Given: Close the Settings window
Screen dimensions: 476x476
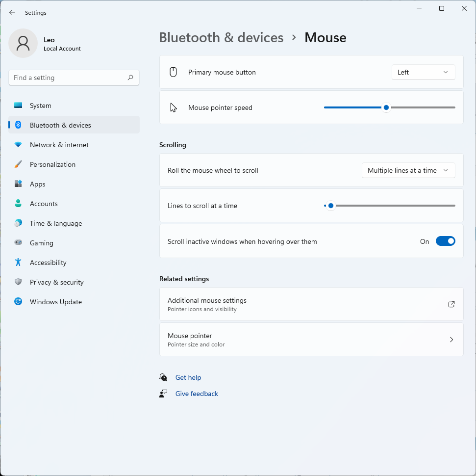Looking at the screenshot, I should coord(464,8).
